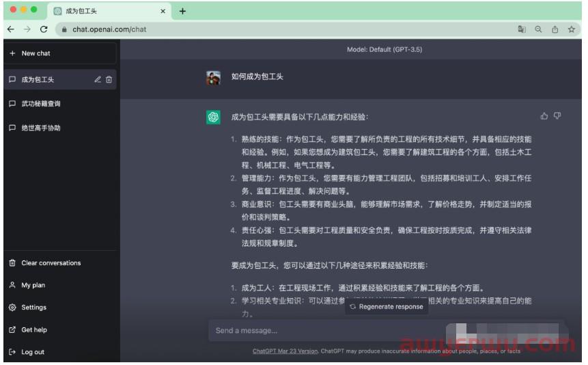Image resolution: width=588 pixels, height=365 pixels.
Task: Click the exit icon beside Log out
Action: click(x=12, y=352)
